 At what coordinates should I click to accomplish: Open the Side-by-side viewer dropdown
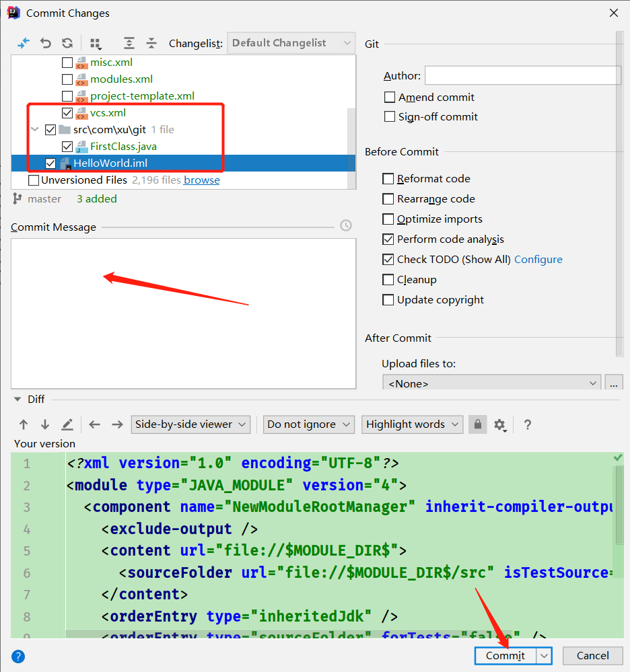tap(190, 424)
